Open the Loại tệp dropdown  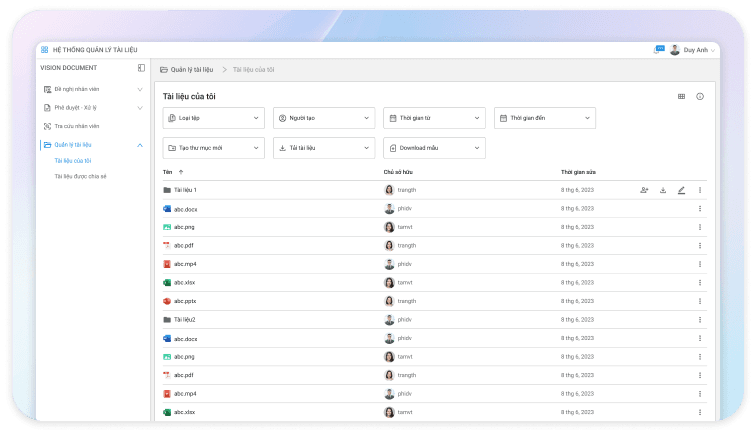(213, 118)
